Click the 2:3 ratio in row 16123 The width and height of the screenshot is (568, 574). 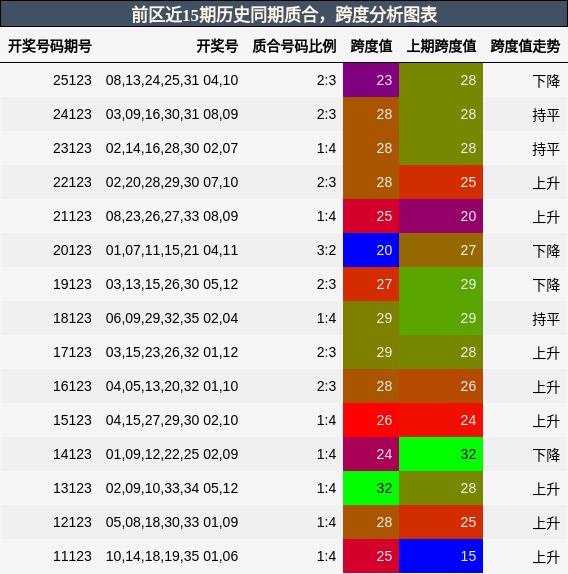pyautogui.click(x=326, y=386)
